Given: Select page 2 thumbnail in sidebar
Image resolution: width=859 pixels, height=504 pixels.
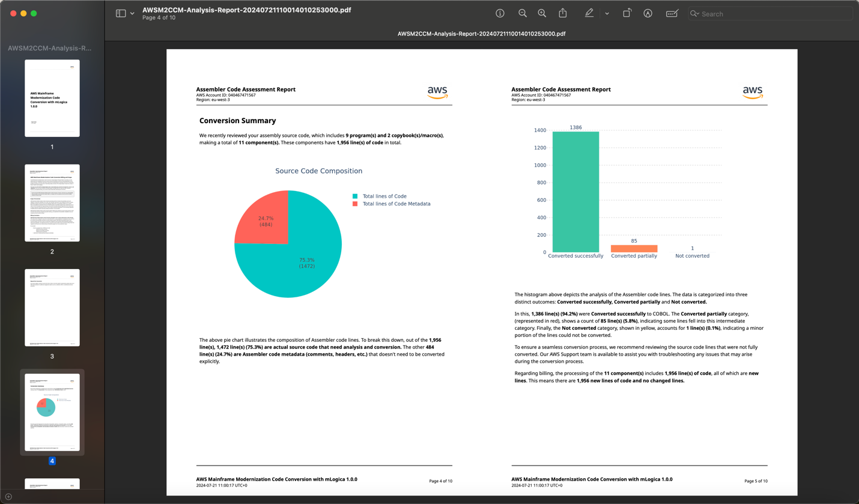Looking at the screenshot, I should (x=52, y=202).
